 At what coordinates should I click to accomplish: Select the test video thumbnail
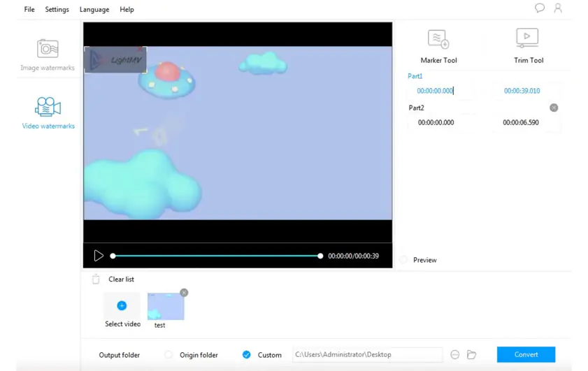[x=166, y=307]
